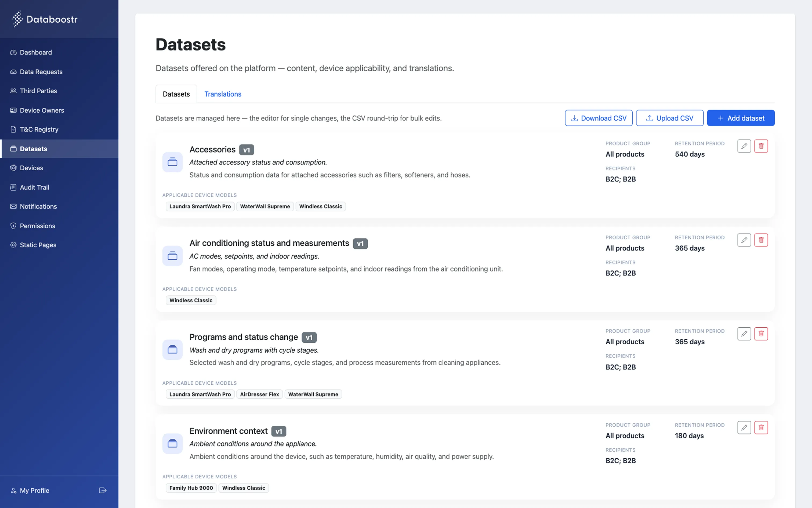Open Dashboard from the sidebar
This screenshot has width=812, height=508.
coord(59,52)
